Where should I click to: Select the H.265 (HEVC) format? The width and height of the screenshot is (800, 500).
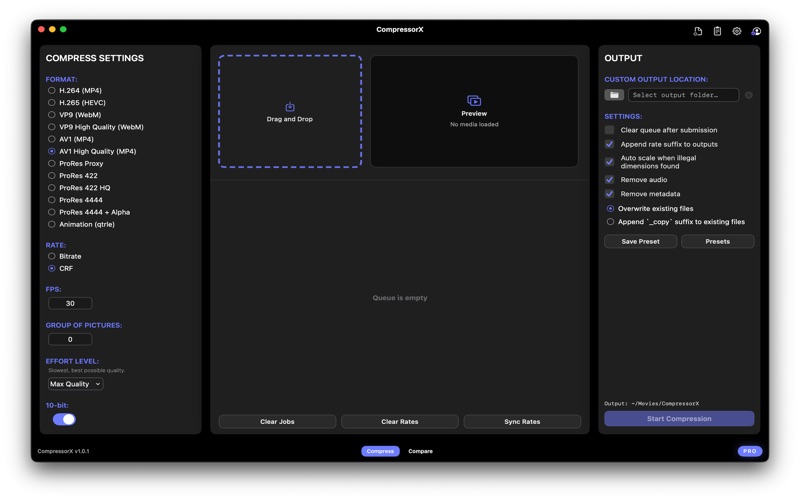pyautogui.click(x=77, y=103)
